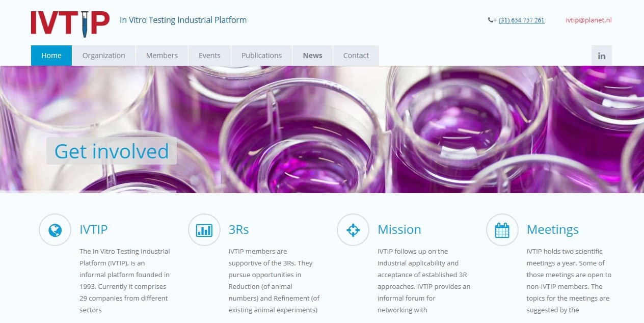The height and width of the screenshot is (323, 644).
Task: Open the Mission section heading
Action: pyautogui.click(x=399, y=230)
